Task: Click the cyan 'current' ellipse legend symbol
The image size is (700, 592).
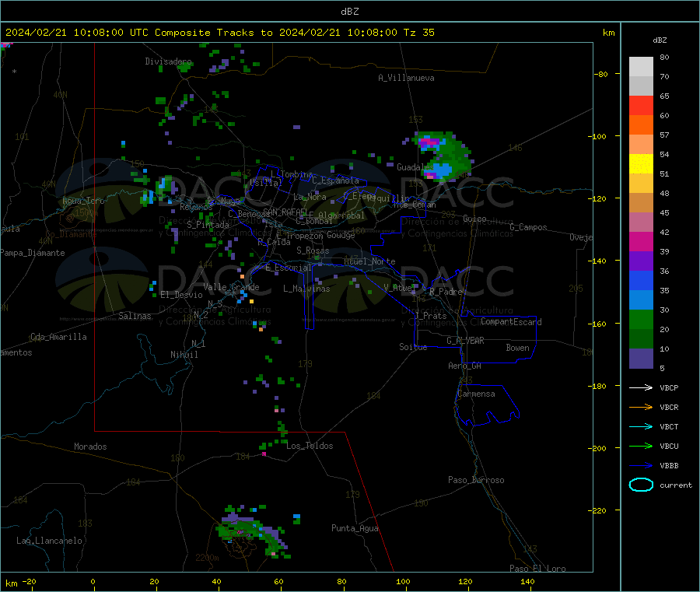Action: pos(641,485)
